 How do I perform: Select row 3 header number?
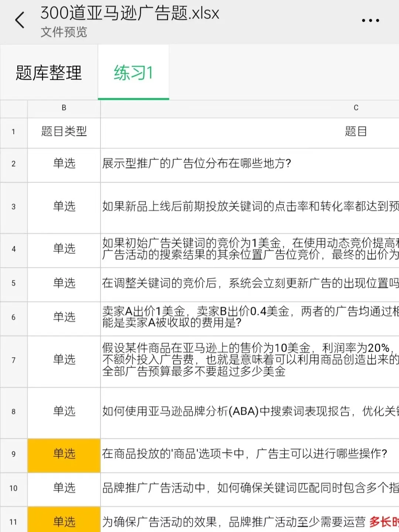pyautogui.click(x=14, y=207)
